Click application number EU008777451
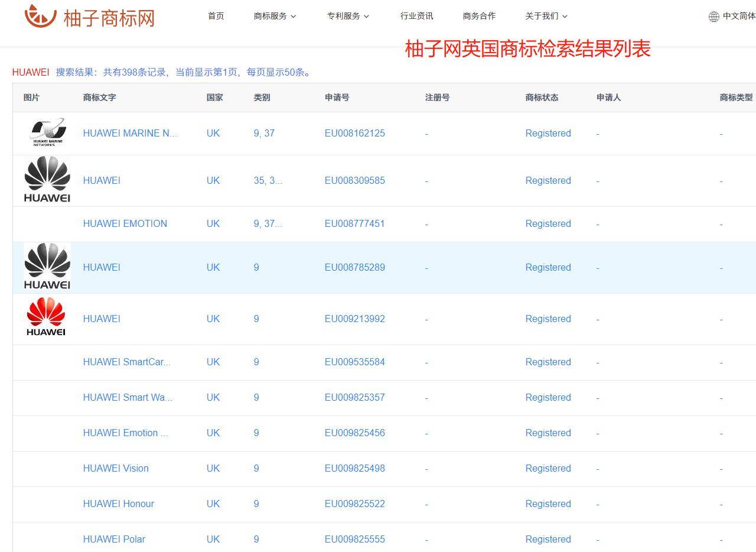Viewport: 756px width, 552px height. tap(355, 223)
